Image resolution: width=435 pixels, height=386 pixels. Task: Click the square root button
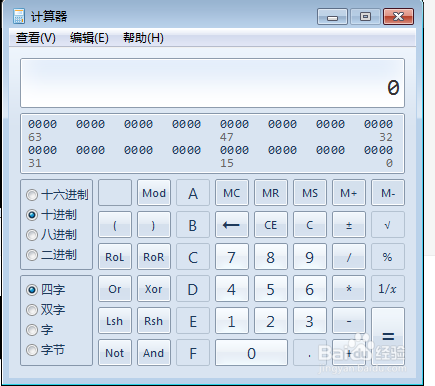click(388, 225)
